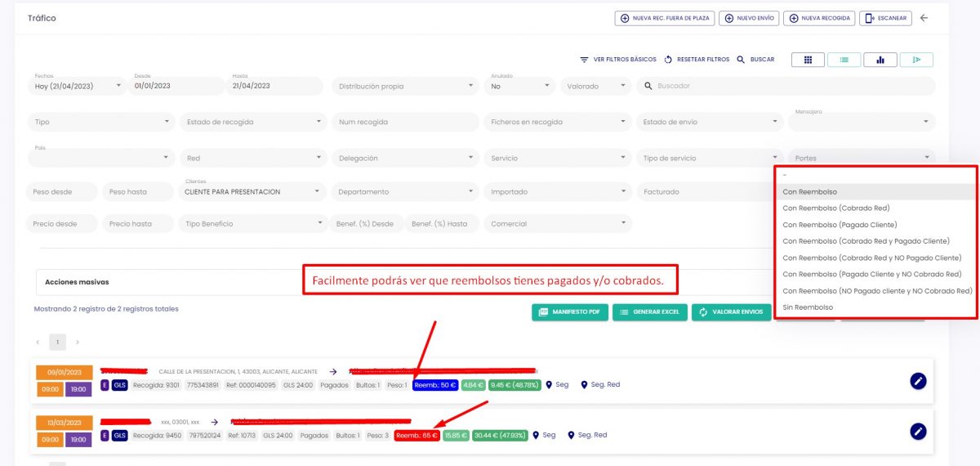Open the Anulado dropdown showing No
Viewport: 980px width, 466px height.
(519, 86)
